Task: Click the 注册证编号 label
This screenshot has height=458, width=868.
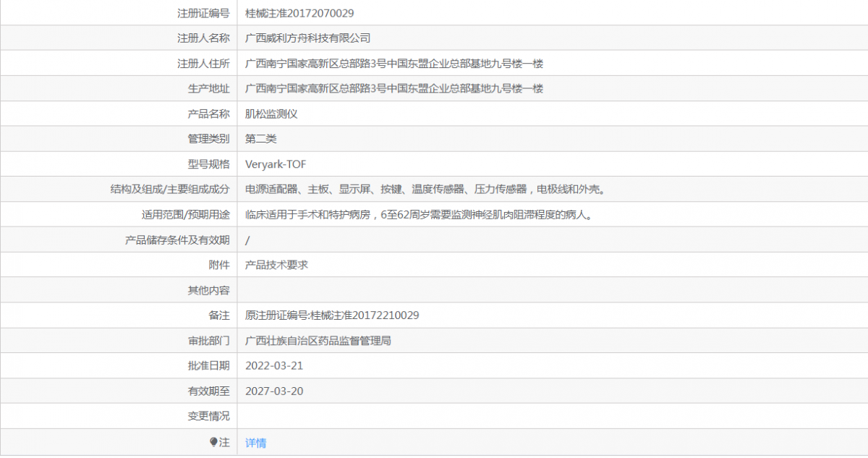Action: pos(203,13)
